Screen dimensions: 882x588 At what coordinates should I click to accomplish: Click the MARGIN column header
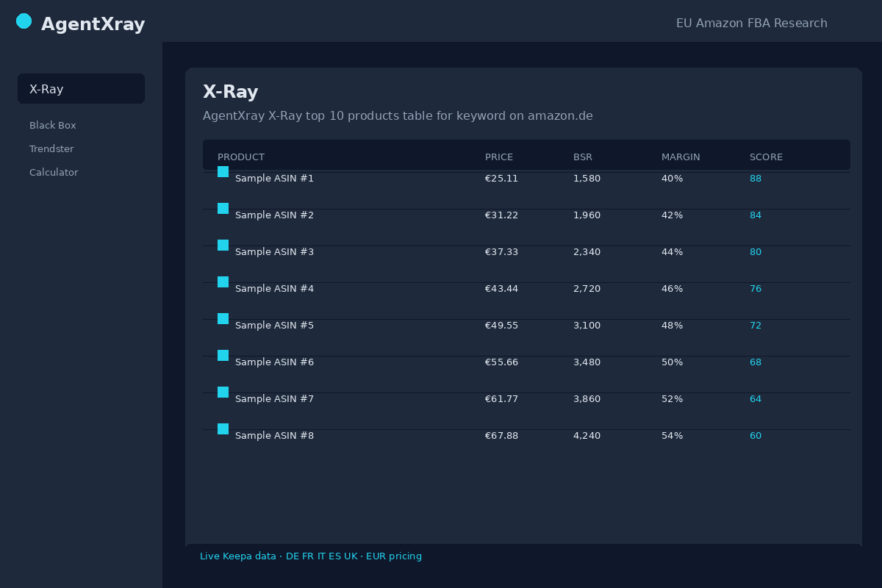681,157
